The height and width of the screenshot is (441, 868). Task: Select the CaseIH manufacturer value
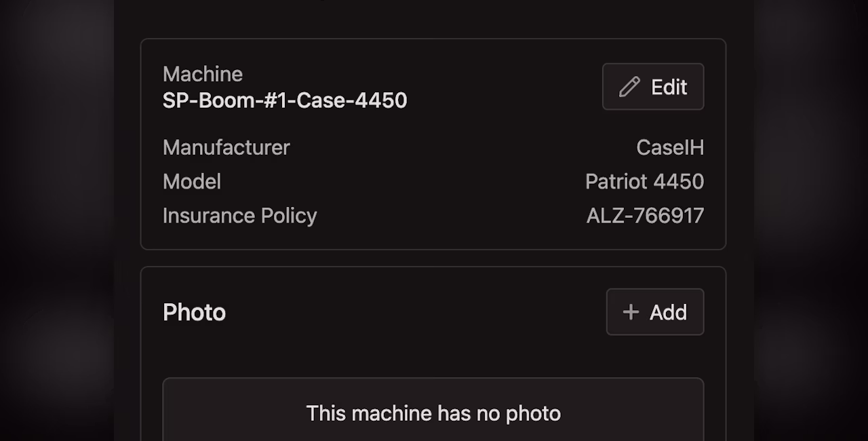click(670, 147)
